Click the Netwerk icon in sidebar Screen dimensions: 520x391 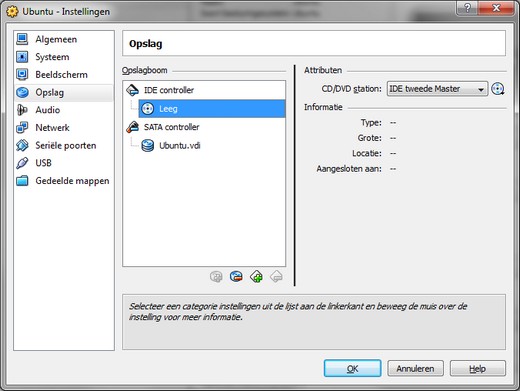pos(22,127)
